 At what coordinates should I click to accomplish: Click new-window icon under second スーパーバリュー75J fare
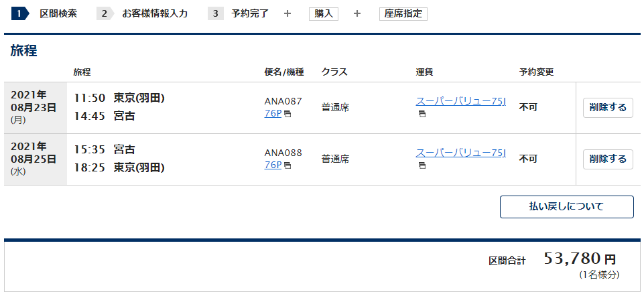[x=422, y=165]
